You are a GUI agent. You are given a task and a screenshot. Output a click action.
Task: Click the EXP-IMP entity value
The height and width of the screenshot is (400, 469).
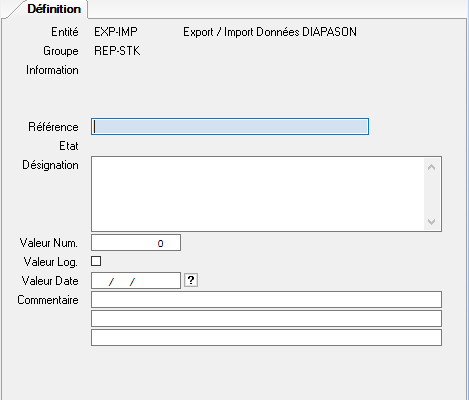116,32
